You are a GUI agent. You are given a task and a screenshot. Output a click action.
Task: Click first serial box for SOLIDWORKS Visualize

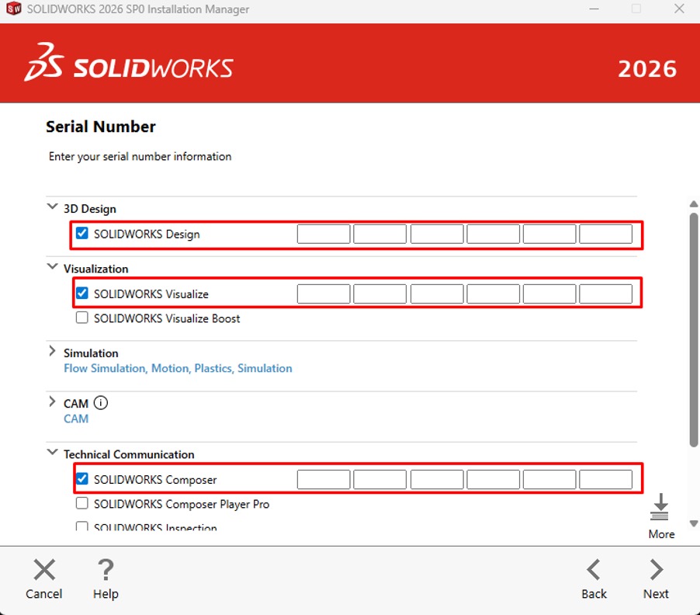pos(324,294)
